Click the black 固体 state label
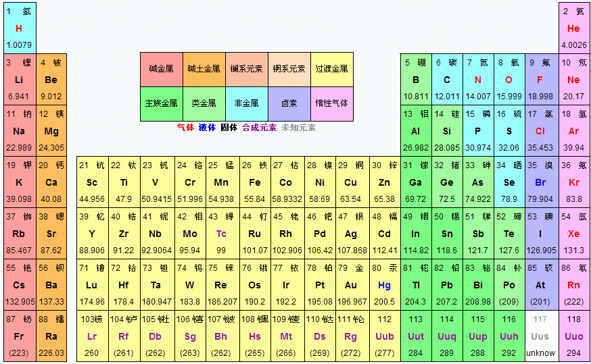 pyautogui.click(x=229, y=128)
